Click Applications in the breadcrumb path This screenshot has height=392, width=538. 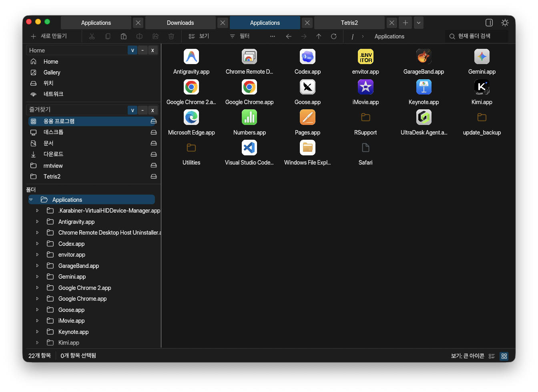point(389,36)
